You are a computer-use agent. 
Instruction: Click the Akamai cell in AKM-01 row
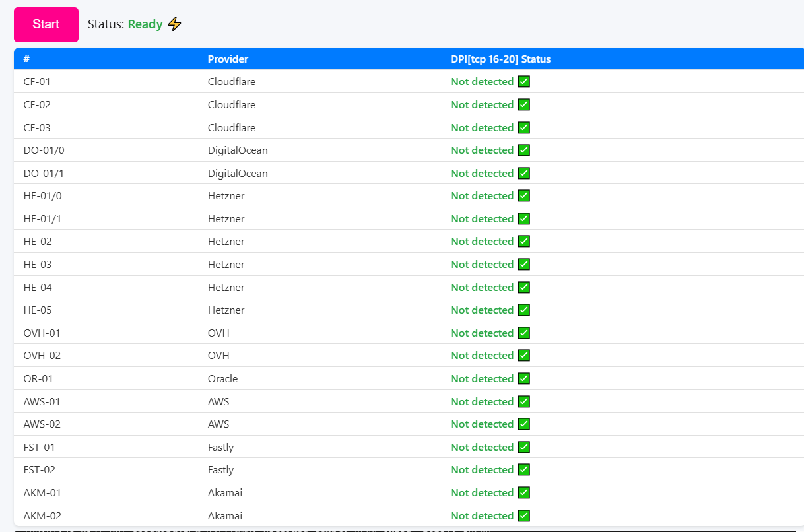coord(225,493)
